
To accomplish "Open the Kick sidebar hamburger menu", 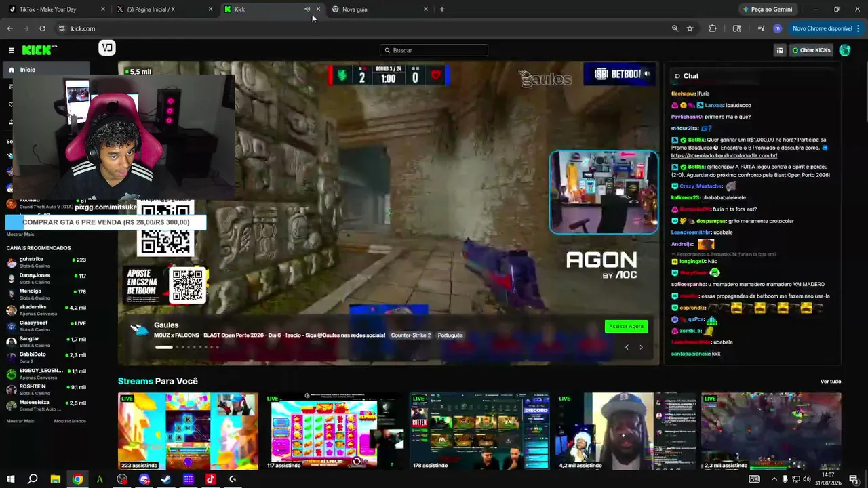I will [x=11, y=50].
